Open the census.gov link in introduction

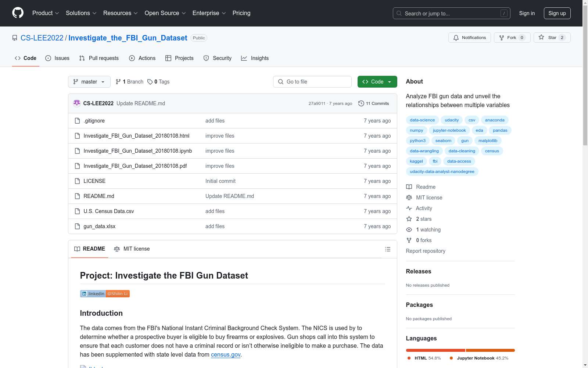226,354
